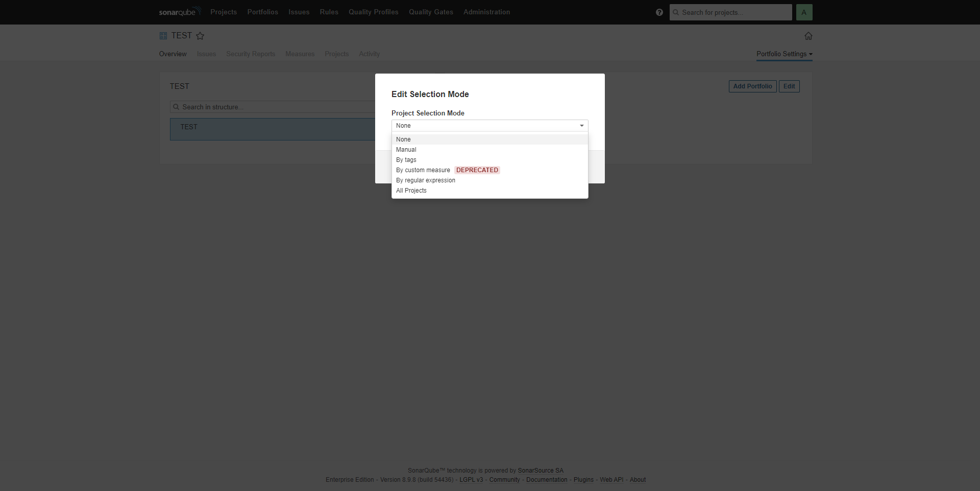Open the About footer link
Viewport: 980px width, 491px height.
point(638,480)
